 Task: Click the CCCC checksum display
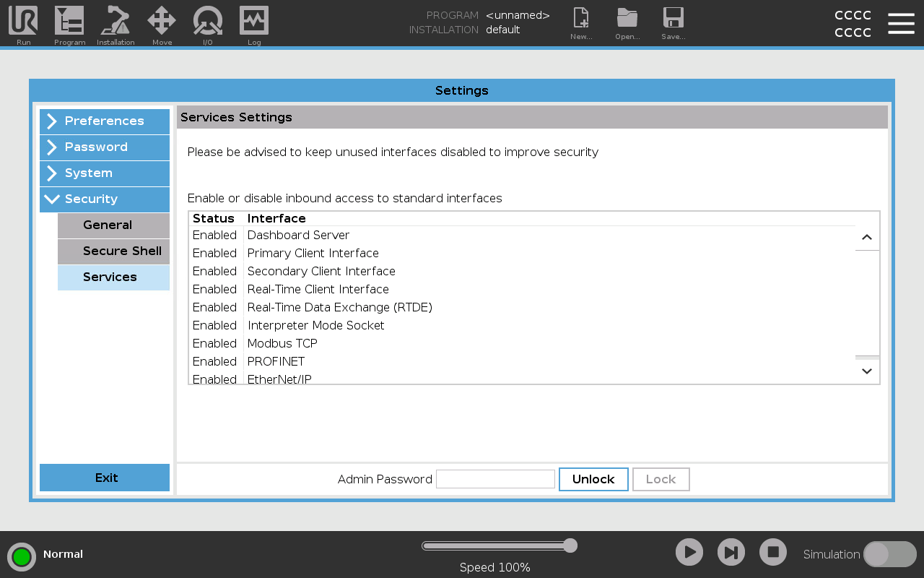[853, 24]
